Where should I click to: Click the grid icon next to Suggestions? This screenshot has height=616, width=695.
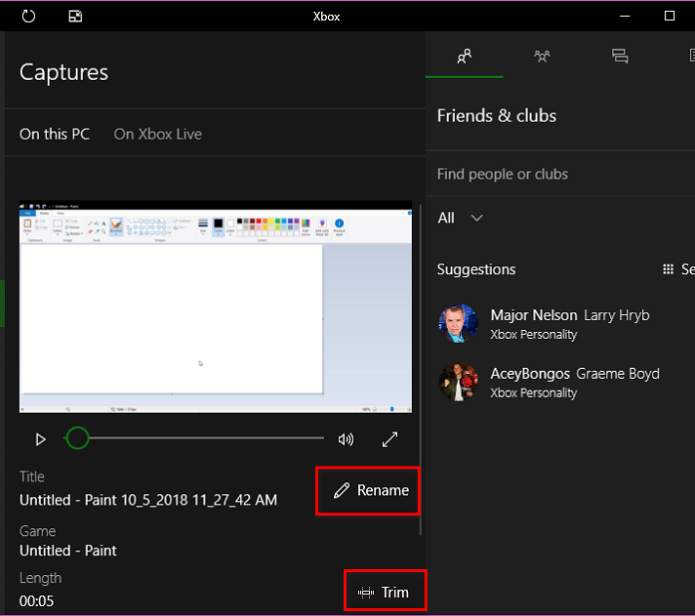click(668, 269)
